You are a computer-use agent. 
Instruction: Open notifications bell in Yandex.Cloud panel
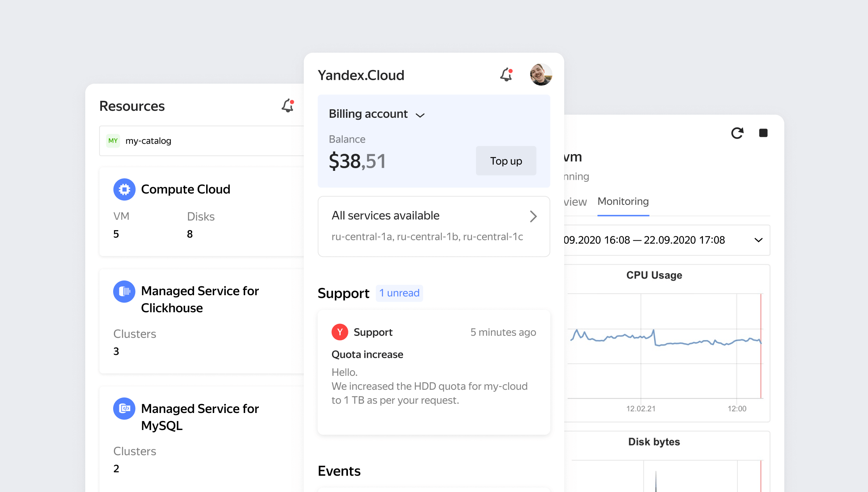tap(506, 74)
